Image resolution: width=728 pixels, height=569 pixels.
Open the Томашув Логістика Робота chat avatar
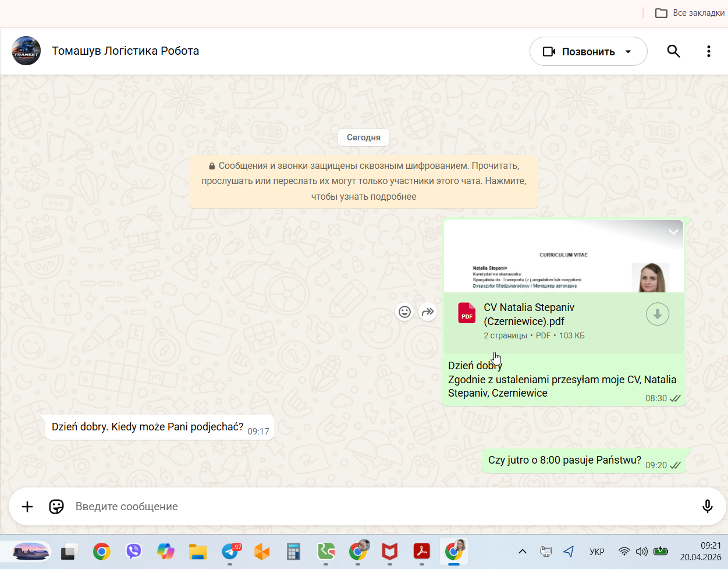click(26, 51)
